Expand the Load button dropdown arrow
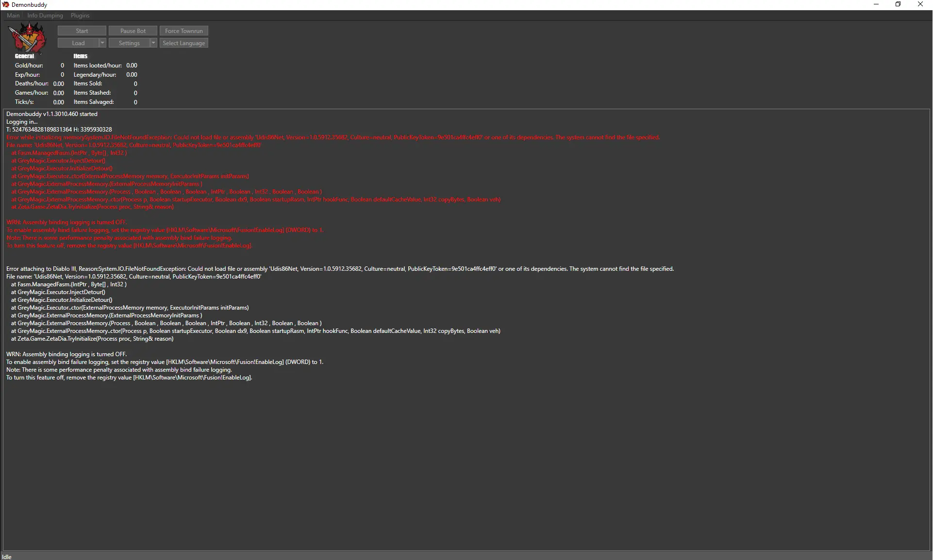933x560 pixels. (102, 43)
